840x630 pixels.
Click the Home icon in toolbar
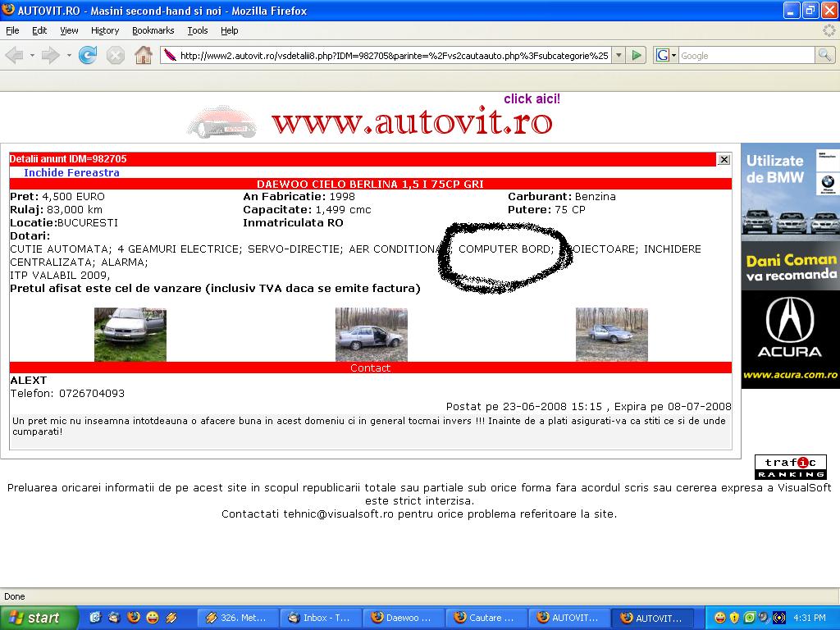[144, 55]
